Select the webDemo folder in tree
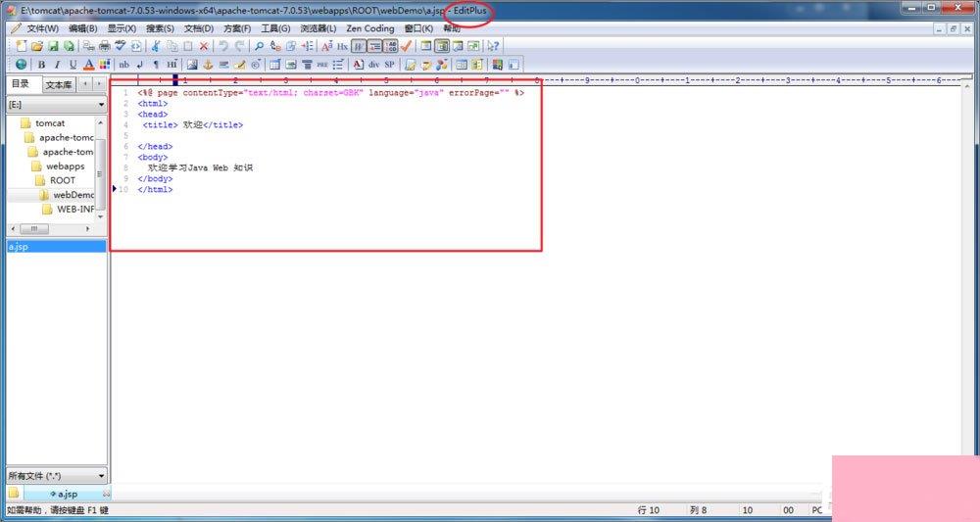This screenshot has width=980, height=522. pos(73,195)
